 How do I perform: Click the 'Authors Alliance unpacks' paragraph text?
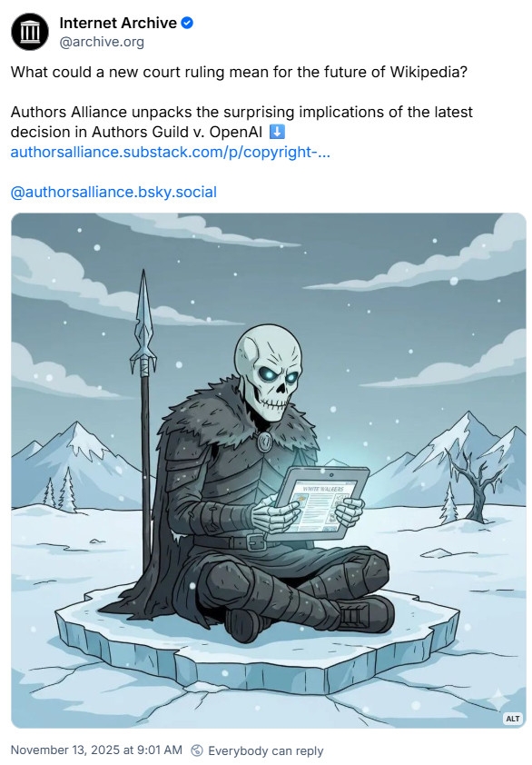point(241,122)
